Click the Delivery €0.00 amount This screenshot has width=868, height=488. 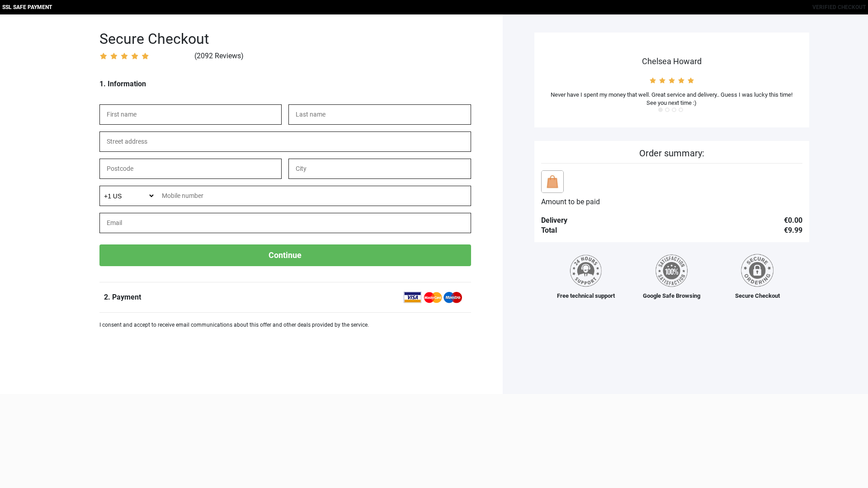click(x=793, y=221)
